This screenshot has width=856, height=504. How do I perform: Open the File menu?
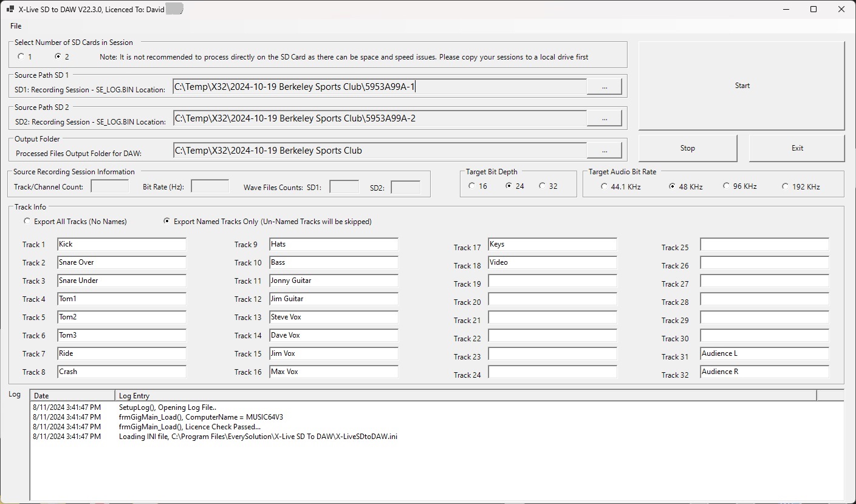coord(16,26)
